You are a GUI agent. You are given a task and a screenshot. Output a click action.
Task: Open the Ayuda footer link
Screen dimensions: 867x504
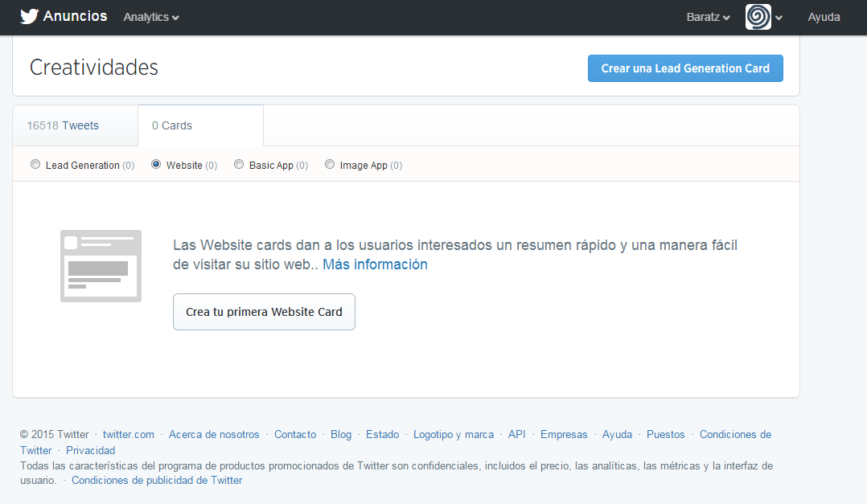click(617, 434)
